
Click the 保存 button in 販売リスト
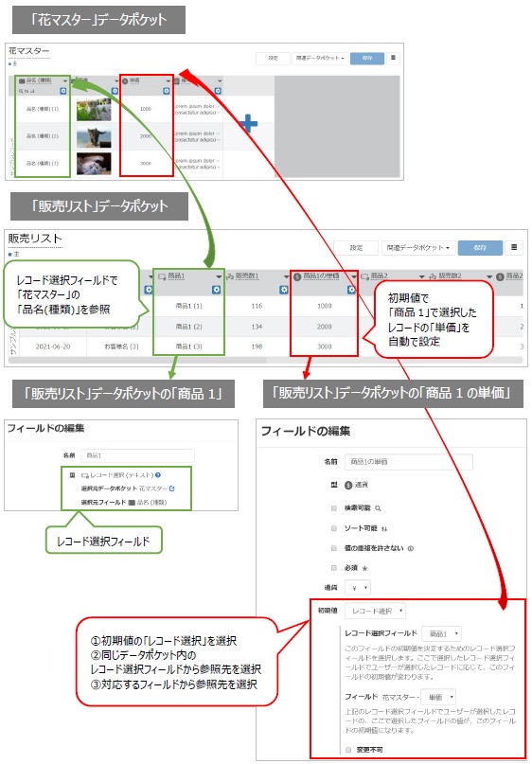pos(480,247)
